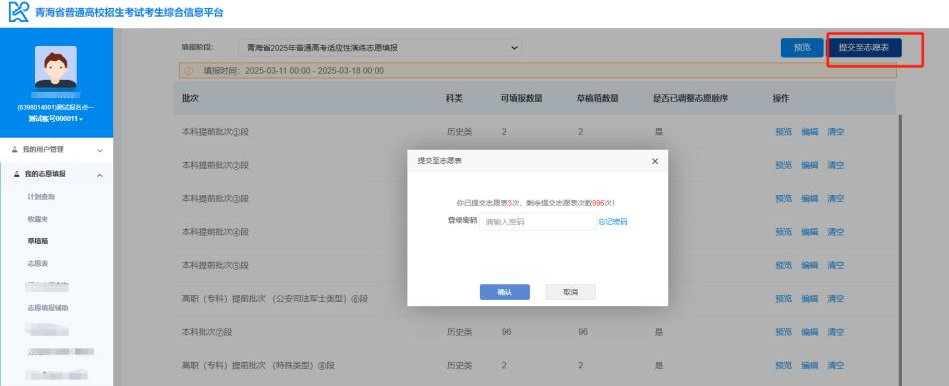Preview the 本科批次⑦段 row
Image resolution: width=949 pixels, height=386 pixels.
[x=783, y=332]
